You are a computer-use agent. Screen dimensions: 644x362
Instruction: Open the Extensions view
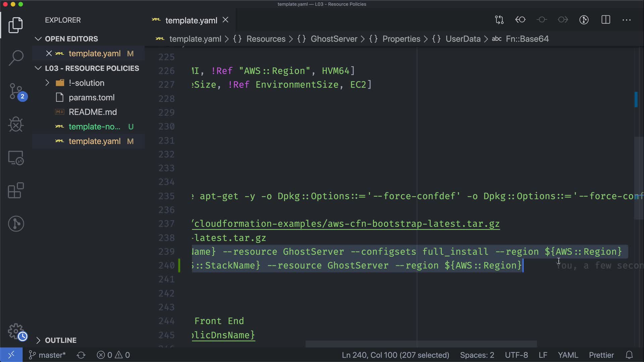pyautogui.click(x=16, y=191)
